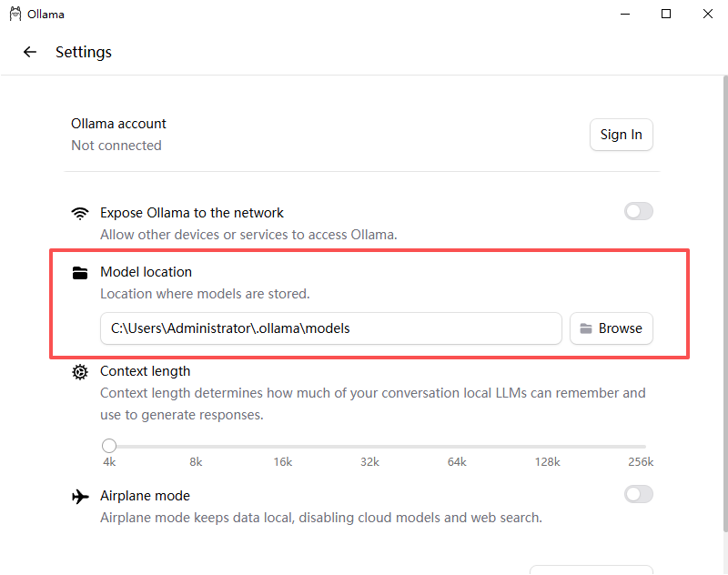Click the airplane icon beside Airplane mode
Image resolution: width=728 pixels, height=575 pixels.
80,497
